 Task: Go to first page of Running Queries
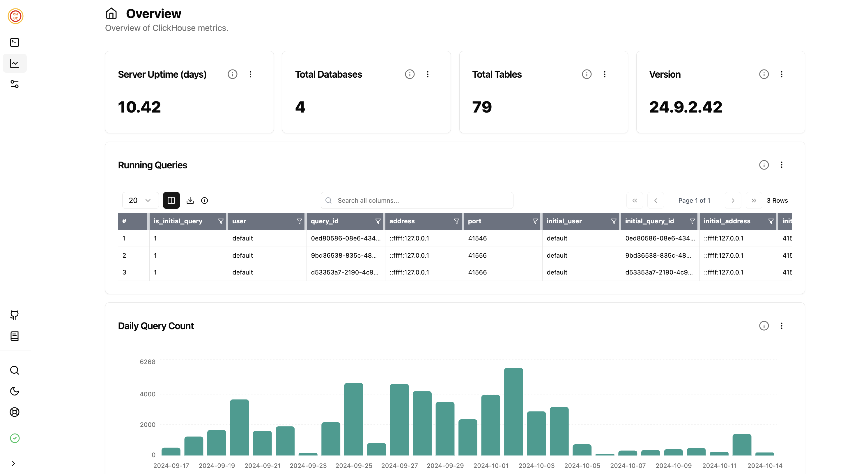click(x=635, y=201)
